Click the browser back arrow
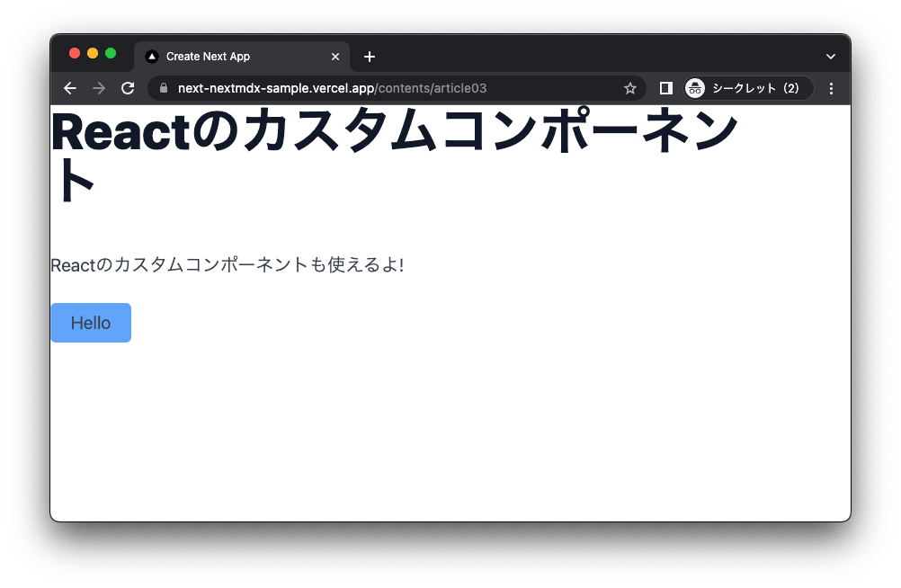The width and height of the screenshot is (901, 588). pyautogui.click(x=70, y=88)
